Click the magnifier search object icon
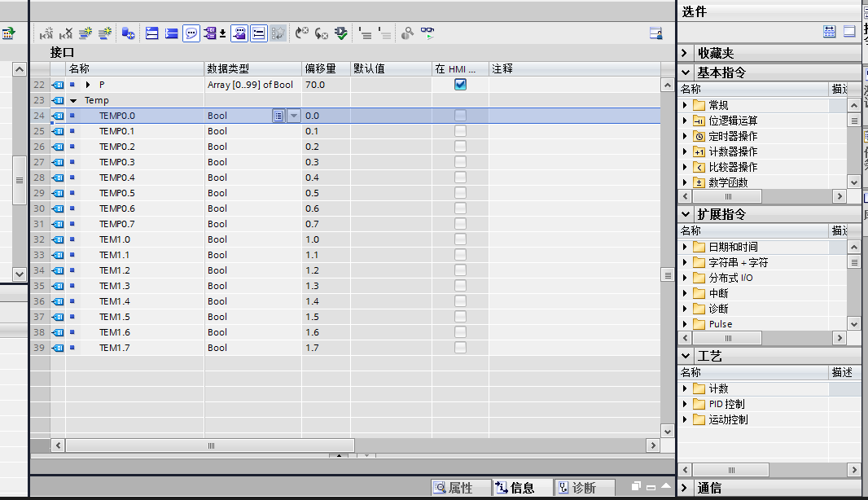The width and height of the screenshot is (868, 500). (407, 33)
